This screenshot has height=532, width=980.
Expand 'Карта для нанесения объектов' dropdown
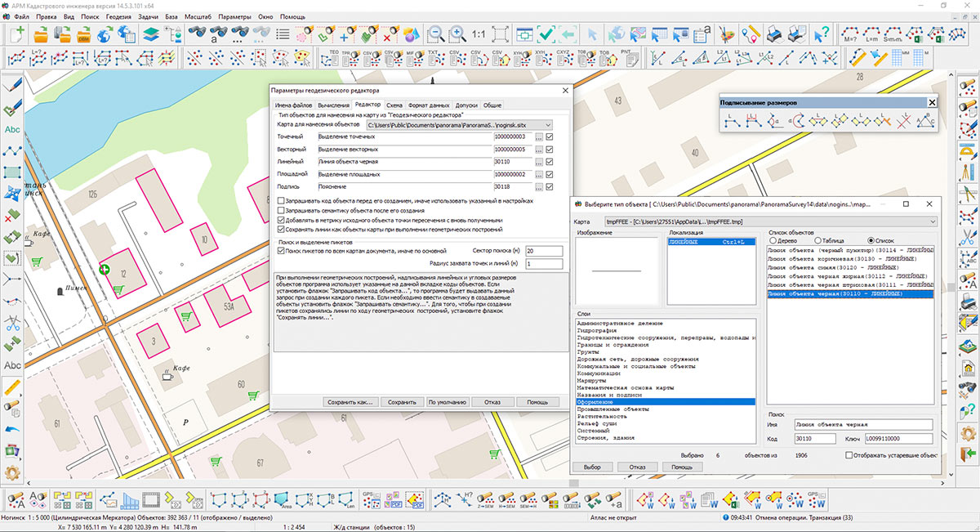[x=547, y=125]
